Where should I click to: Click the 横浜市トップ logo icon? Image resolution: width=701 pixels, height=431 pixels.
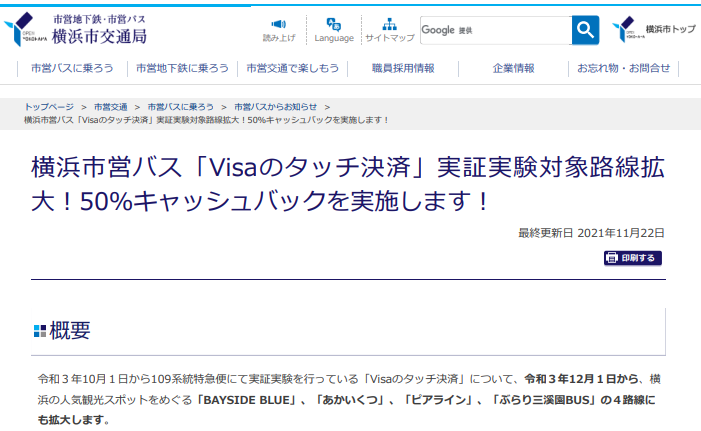627,29
